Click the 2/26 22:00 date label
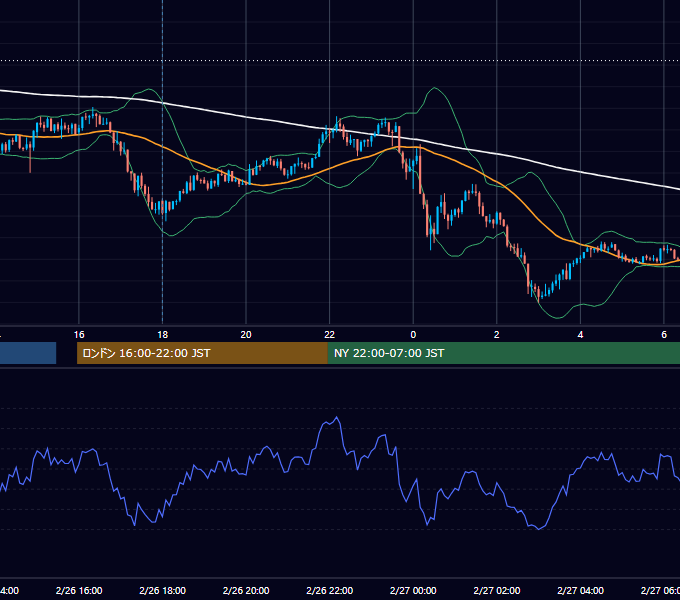Image resolution: width=680 pixels, height=600 pixels. [330, 590]
